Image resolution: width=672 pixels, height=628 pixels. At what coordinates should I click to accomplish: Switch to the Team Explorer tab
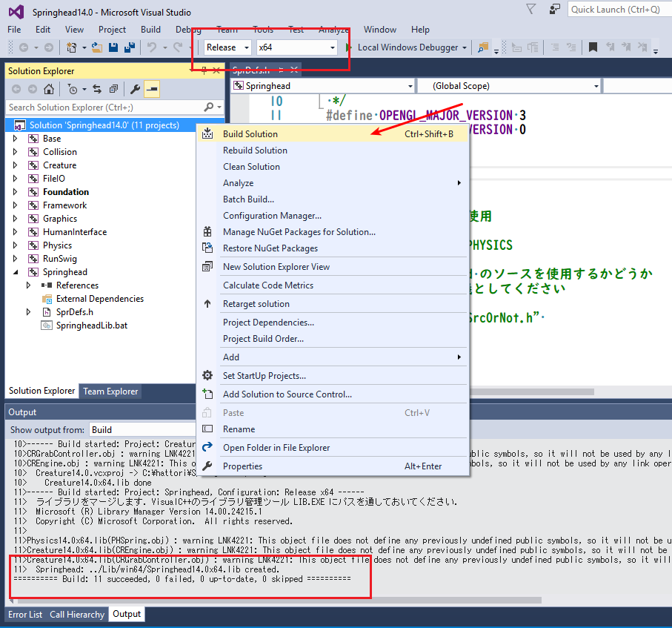[110, 391]
